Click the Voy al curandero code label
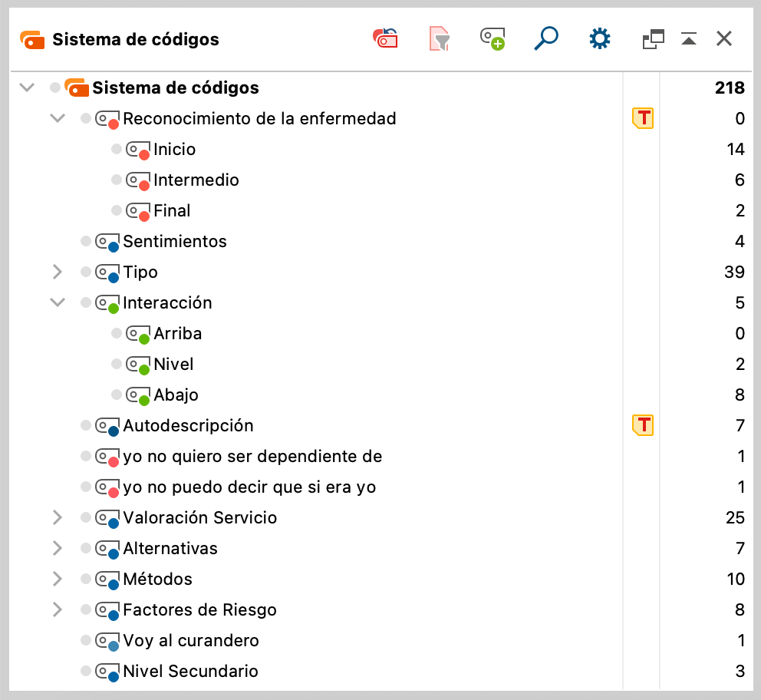The height and width of the screenshot is (700, 761). pyautogui.click(x=190, y=641)
